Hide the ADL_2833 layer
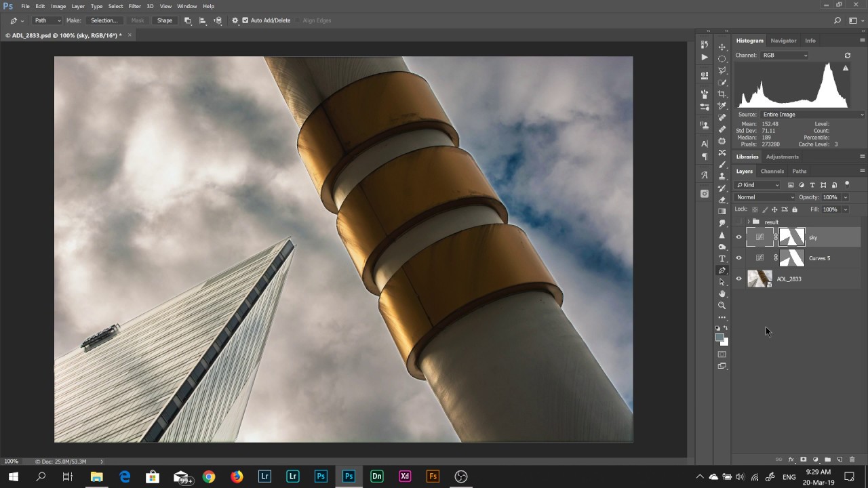 739,279
